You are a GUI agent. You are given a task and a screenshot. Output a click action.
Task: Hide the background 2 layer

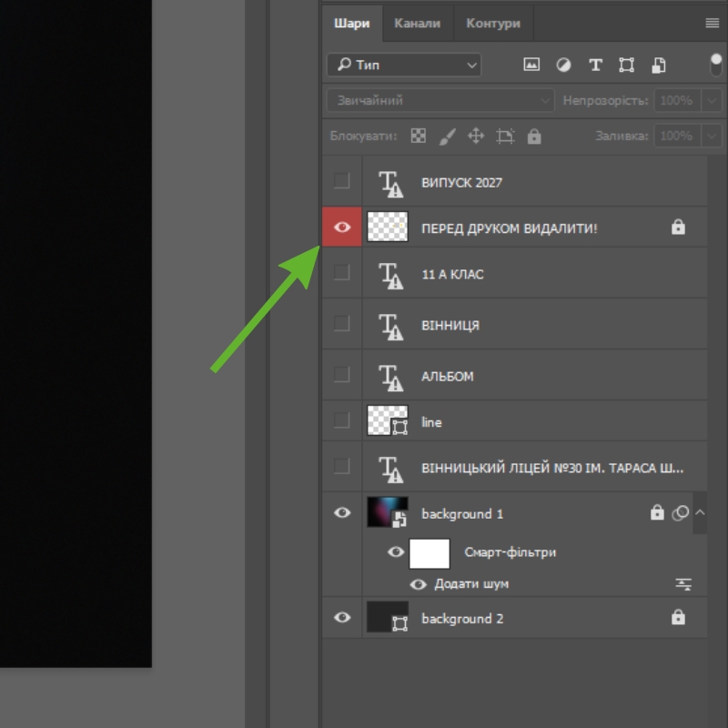pyautogui.click(x=342, y=617)
